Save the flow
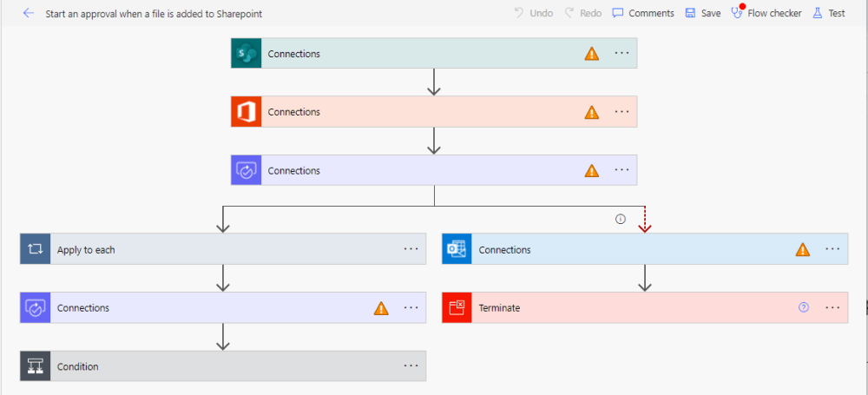This screenshot has height=395, width=868. point(703,13)
